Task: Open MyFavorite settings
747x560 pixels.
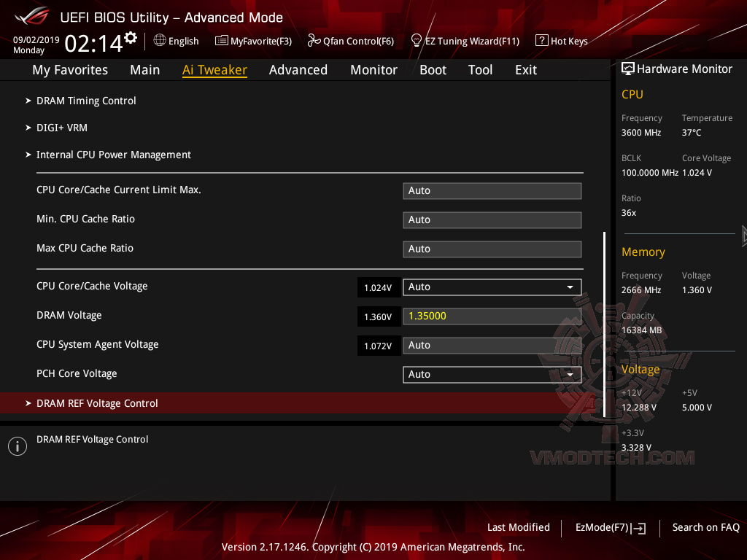Action: (253, 41)
